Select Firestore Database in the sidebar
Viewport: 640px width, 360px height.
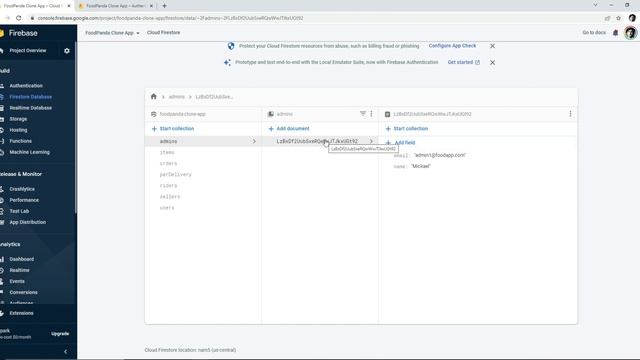[30, 97]
